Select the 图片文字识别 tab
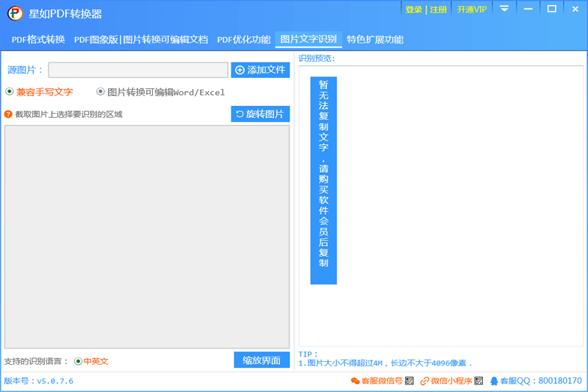Image resolution: width=588 pixels, height=392 pixels. pyautogui.click(x=308, y=40)
